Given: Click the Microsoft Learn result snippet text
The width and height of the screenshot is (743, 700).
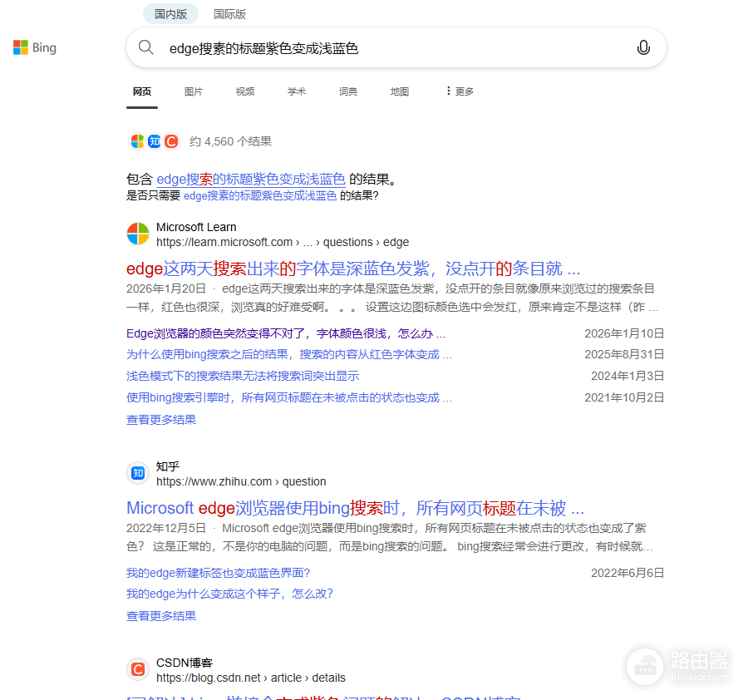Looking at the screenshot, I should pyautogui.click(x=393, y=298).
